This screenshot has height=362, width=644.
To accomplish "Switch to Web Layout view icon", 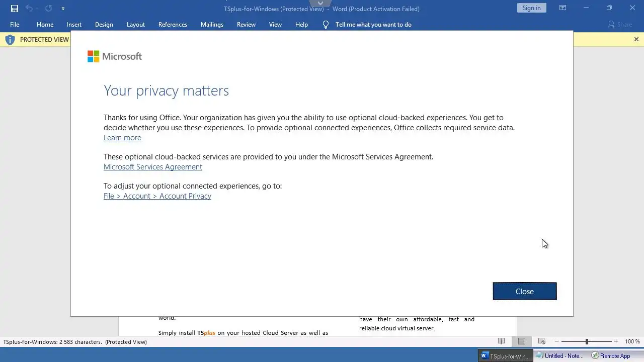I will tap(541, 341).
